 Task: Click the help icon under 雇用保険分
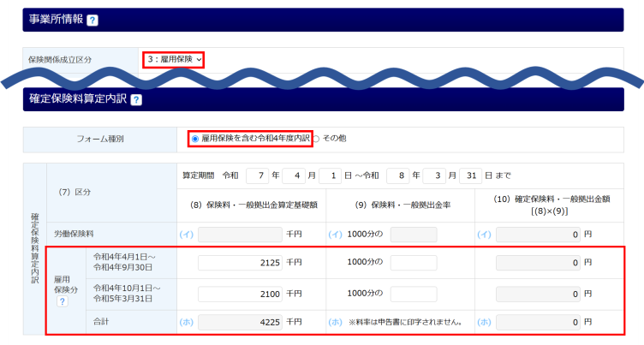pos(62,301)
